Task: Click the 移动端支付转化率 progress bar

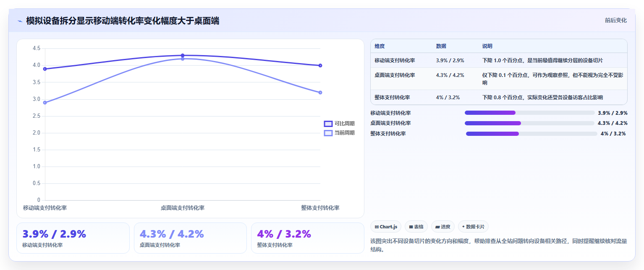Action: (530, 113)
